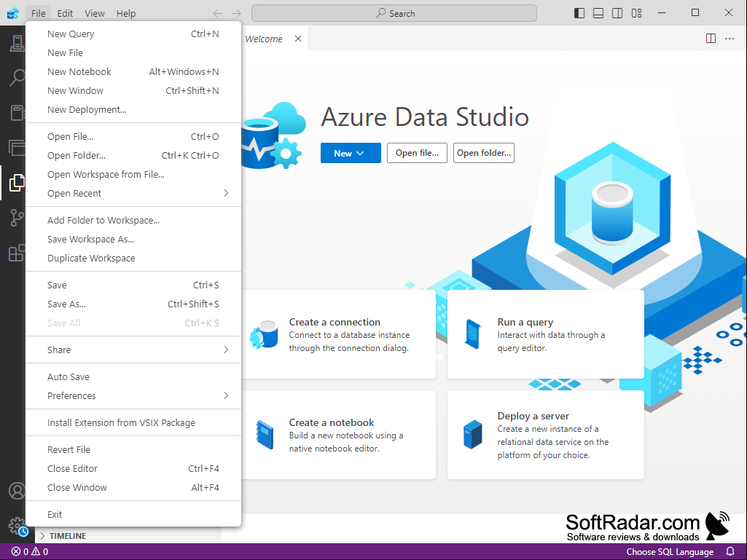Open the File menu
Screen dimensions: 747x560
pyautogui.click(x=39, y=13)
